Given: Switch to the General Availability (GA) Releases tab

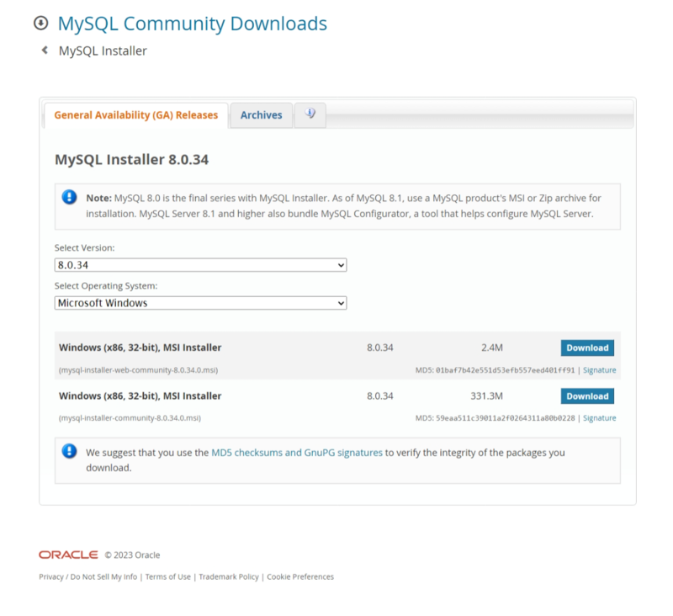Looking at the screenshot, I should pos(136,115).
